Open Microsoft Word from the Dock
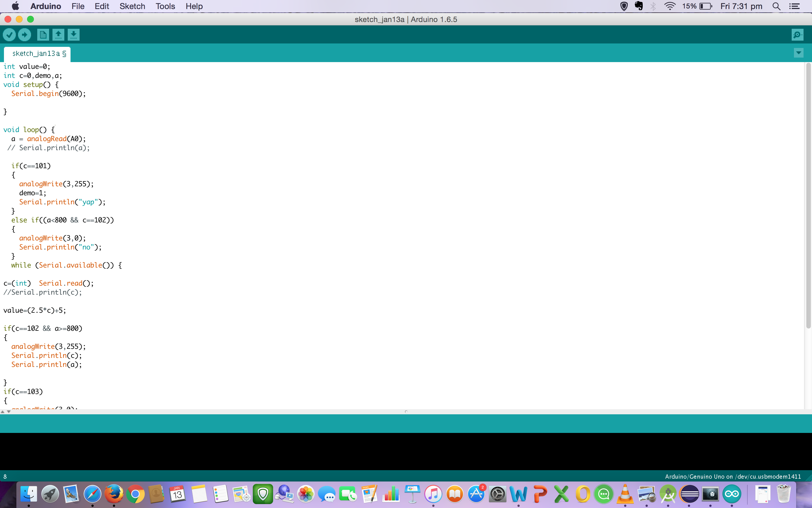 tap(519, 494)
